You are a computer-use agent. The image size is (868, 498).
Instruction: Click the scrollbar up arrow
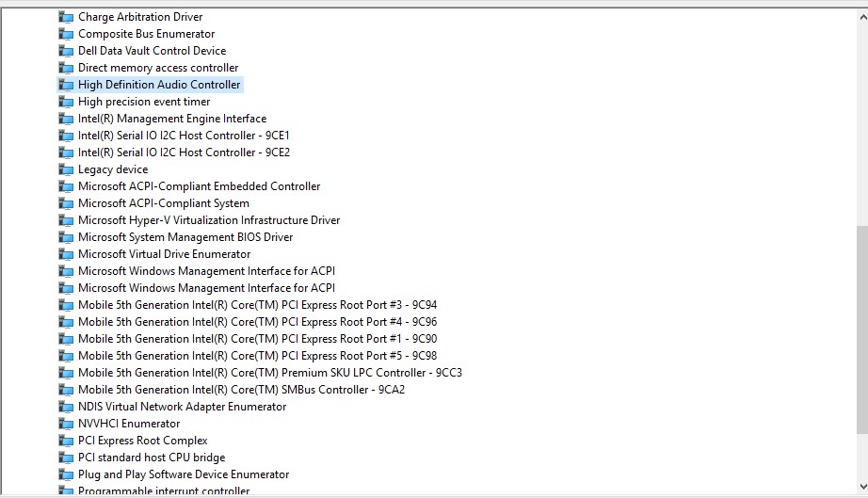(862, 18)
